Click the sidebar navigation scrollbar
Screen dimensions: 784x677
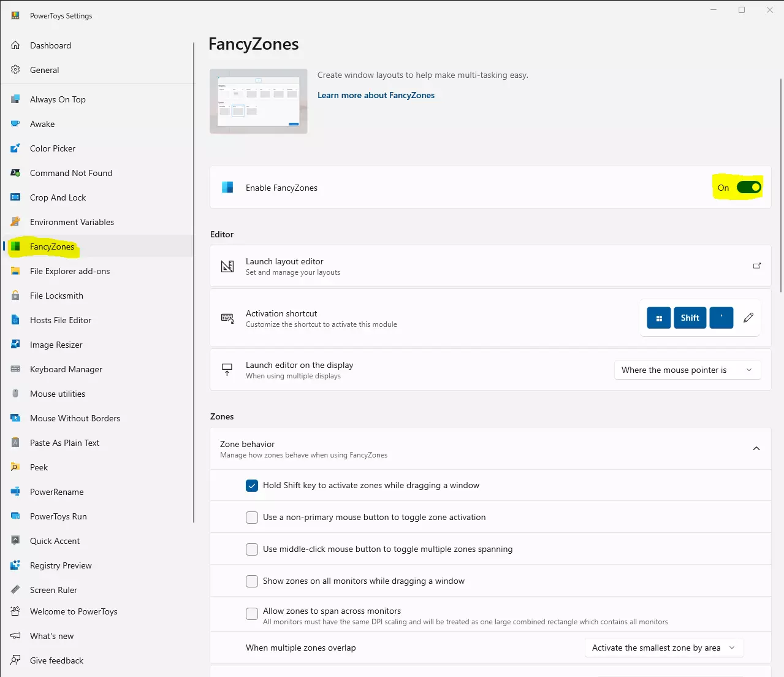(194, 282)
